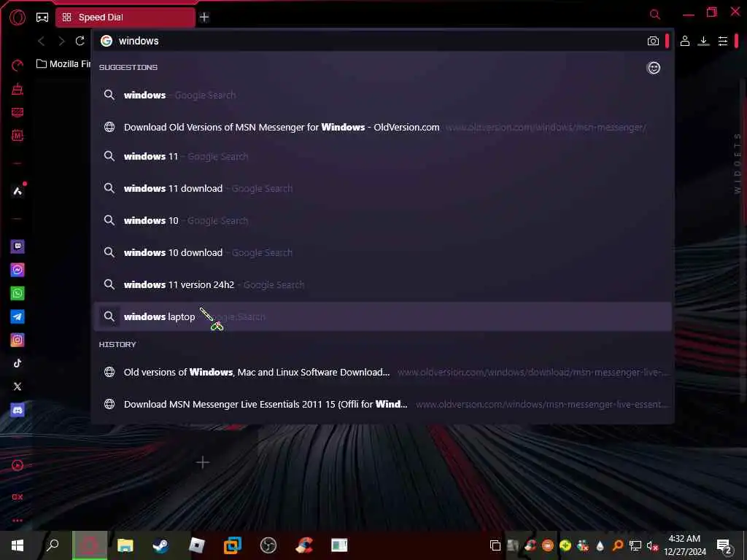Open Twitch in the sidebar
747x560 pixels.
(x=18, y=246)
